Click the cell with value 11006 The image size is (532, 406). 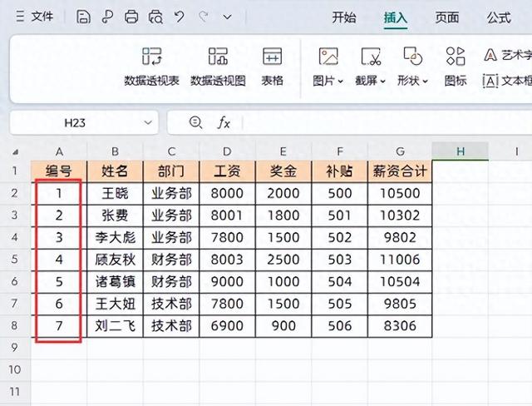400,260
